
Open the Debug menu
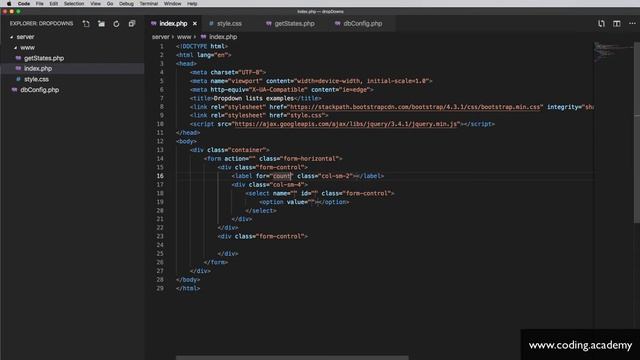pyautogui.click(x=126, y=3)
